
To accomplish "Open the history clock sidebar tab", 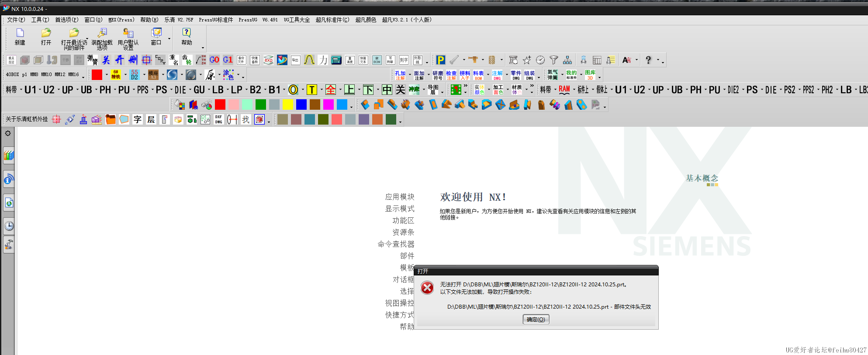I will (9, 226).
